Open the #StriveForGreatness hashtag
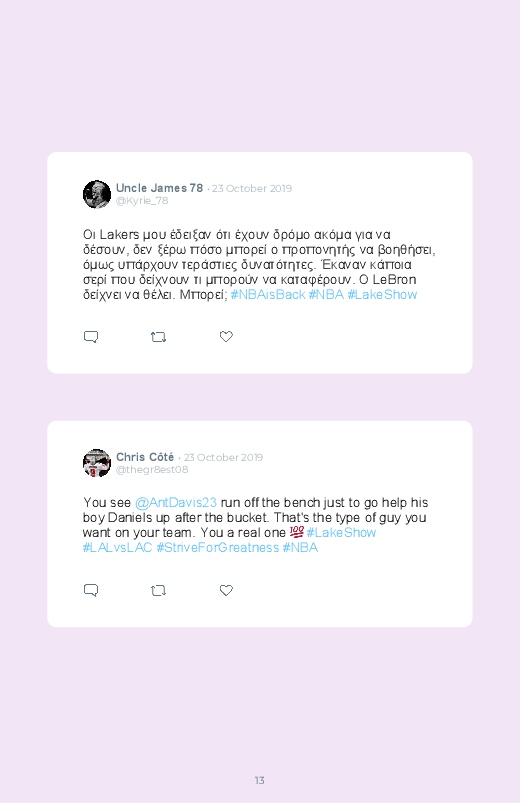Screen dimensions: 520x803 click(218, 547)
